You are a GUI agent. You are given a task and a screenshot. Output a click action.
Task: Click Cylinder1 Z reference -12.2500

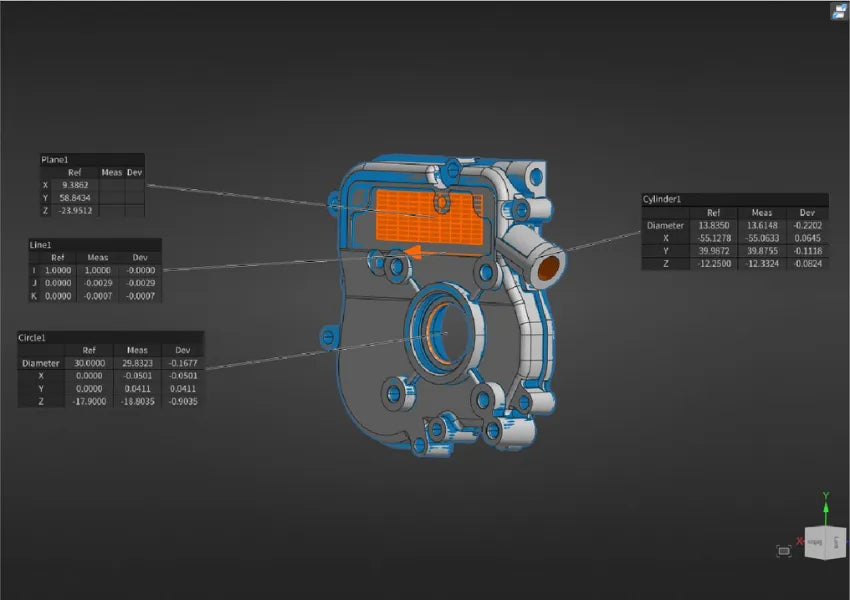[713, 264]
